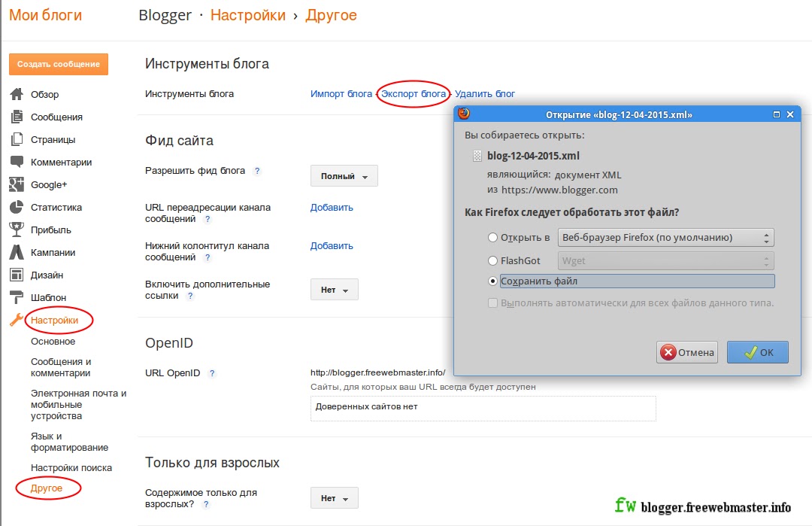Open the Обзор home icon
The height and width of the screenshot is (526, 812).
[x=17, y=94]
